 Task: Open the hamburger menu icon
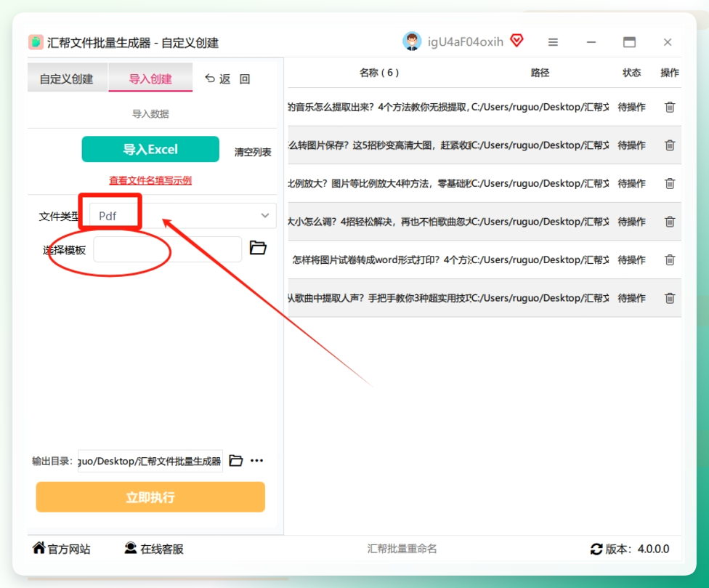coord(553,42)
